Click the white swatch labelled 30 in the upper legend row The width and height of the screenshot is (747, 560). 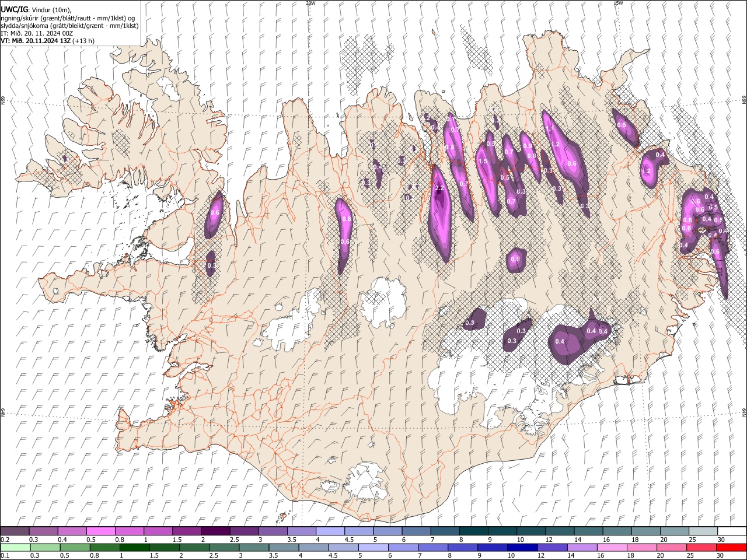[732, 531]
